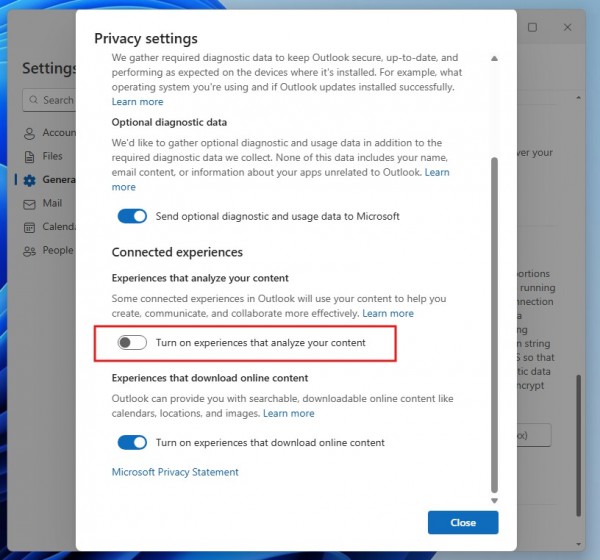The width and height of the screenshot is (600, 560).
Task: Click the General gear icon
Action: pyautogui.click(x=30, y=180)
